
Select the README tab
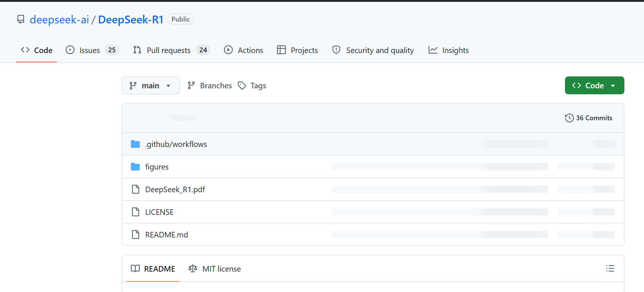(153, 269)
